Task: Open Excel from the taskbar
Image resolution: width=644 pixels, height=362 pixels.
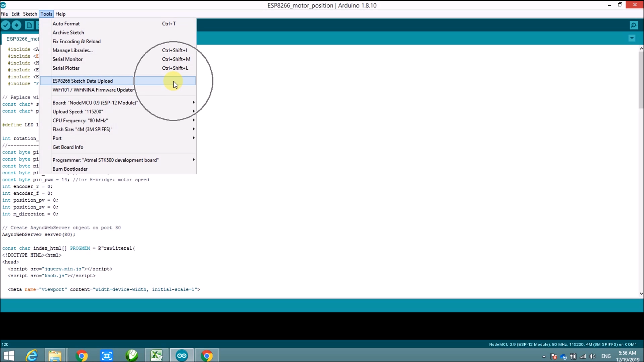Action: [157, 355]
